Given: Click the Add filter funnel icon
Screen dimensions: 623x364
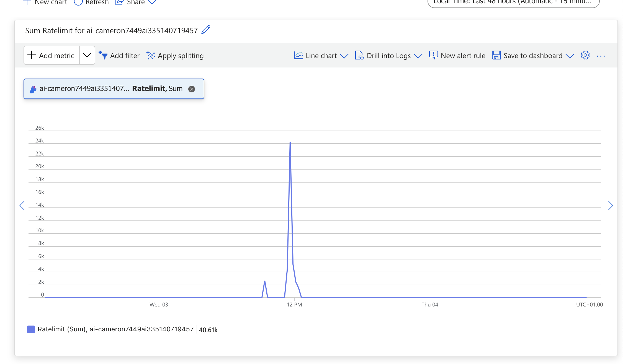Looking at the screenshot, I should tap(103, 55).
